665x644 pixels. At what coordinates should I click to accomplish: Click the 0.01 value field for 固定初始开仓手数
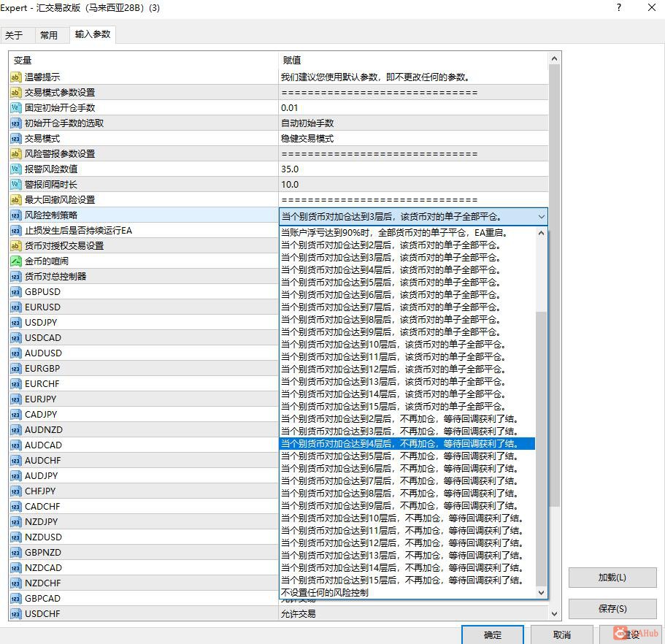[413, 108]
